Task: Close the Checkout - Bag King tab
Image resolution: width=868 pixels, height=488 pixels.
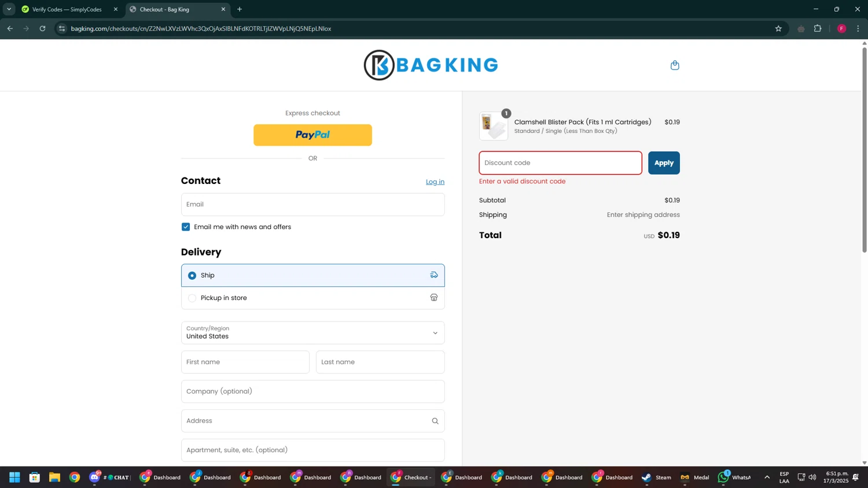Action: click(223, 9)
